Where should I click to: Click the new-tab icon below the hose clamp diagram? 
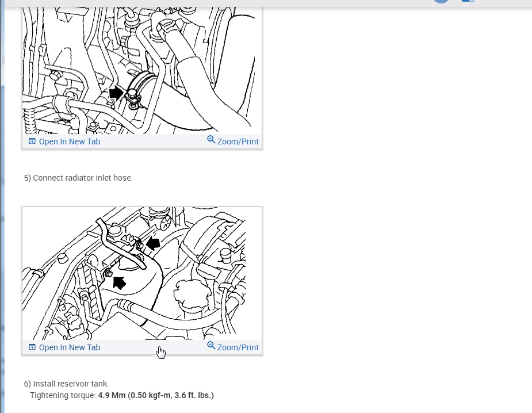pyautogui.click(x=32, y=141)
